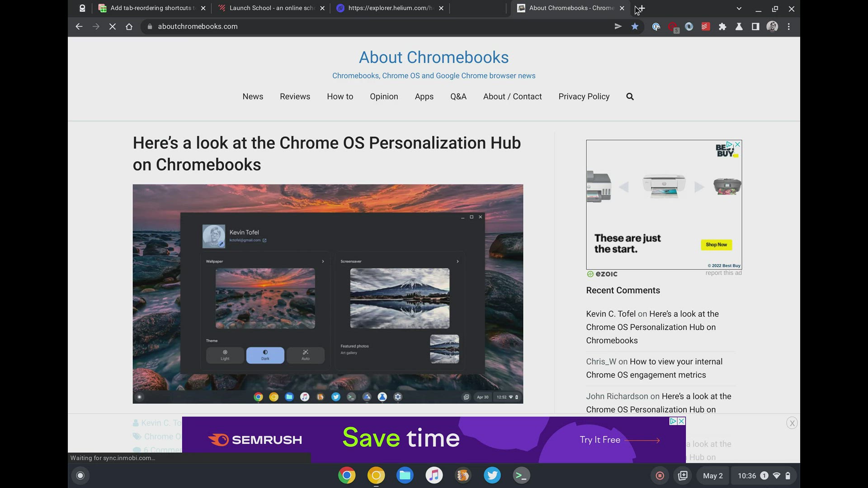868x488 pixels.
Task: Open the May 2 calendar date
Action: 713,476
